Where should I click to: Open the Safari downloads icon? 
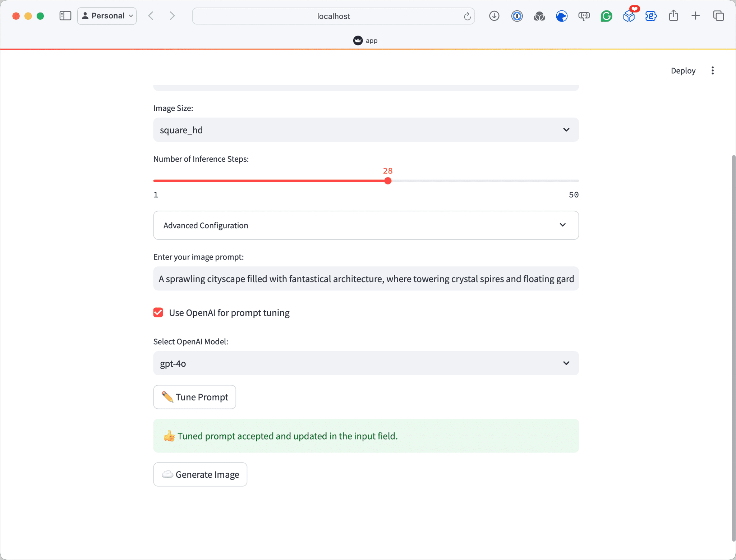(x=494, y=16)
